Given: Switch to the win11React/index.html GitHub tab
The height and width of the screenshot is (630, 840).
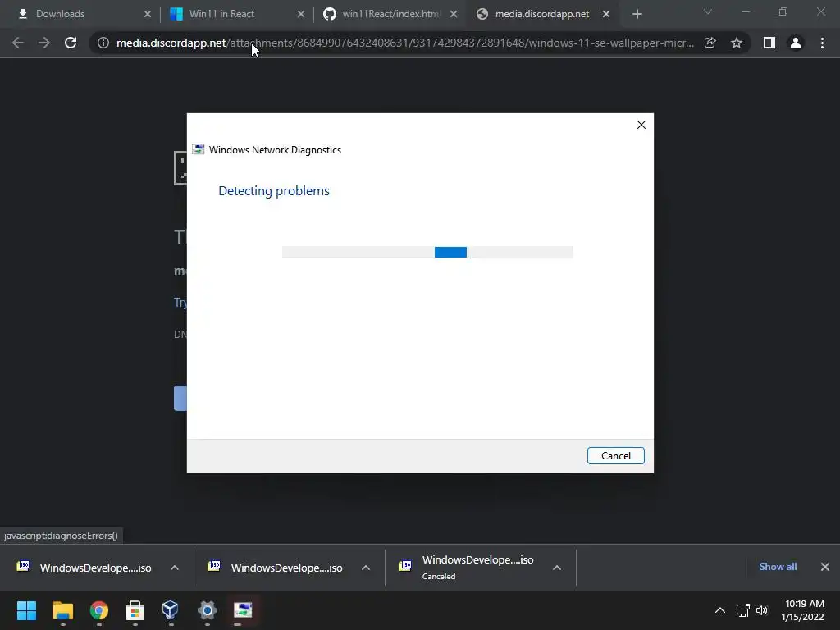Looking at the screenshot, I should (x=391, y=14).
